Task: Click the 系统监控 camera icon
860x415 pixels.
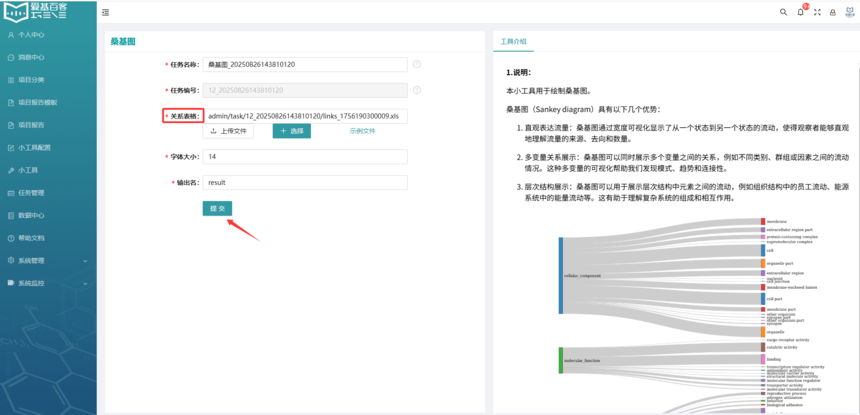Action: click(11, 283)
